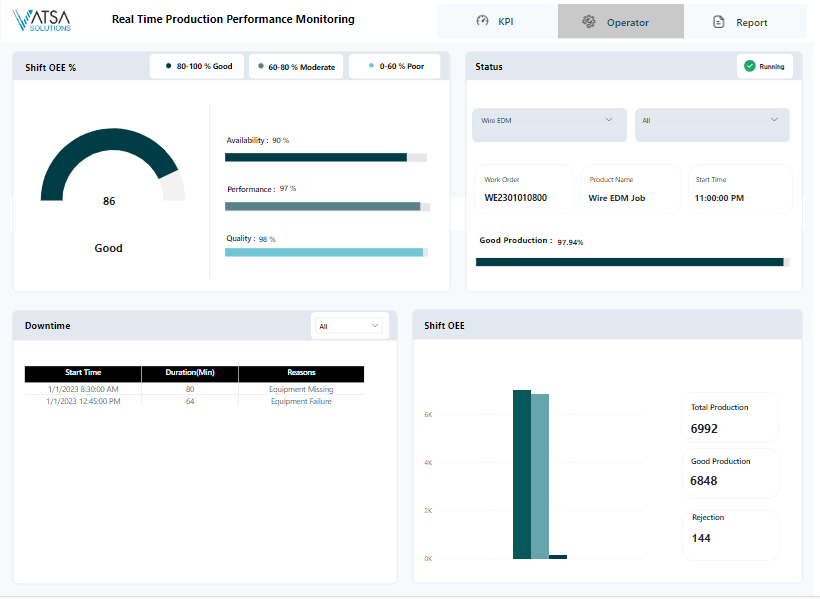Image resolution: width=820 pixels, height=599 pixels.
Task: Click the Quality : 98 % label
Action: tap(250, 239)
